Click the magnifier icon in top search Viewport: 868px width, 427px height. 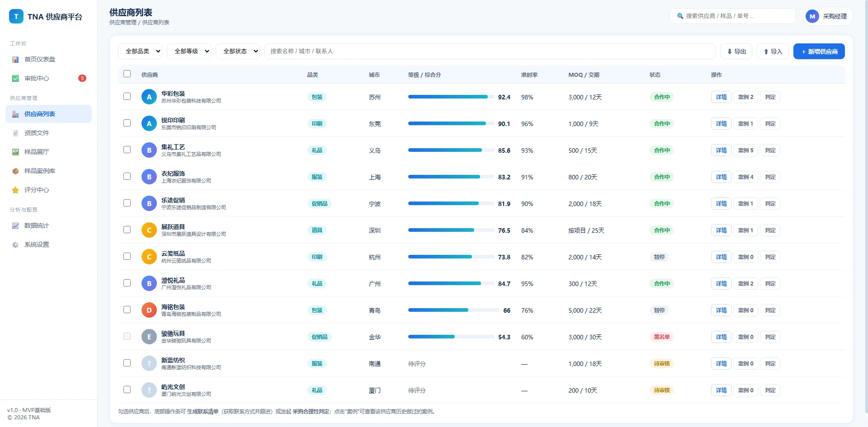[x=680, y=16]
